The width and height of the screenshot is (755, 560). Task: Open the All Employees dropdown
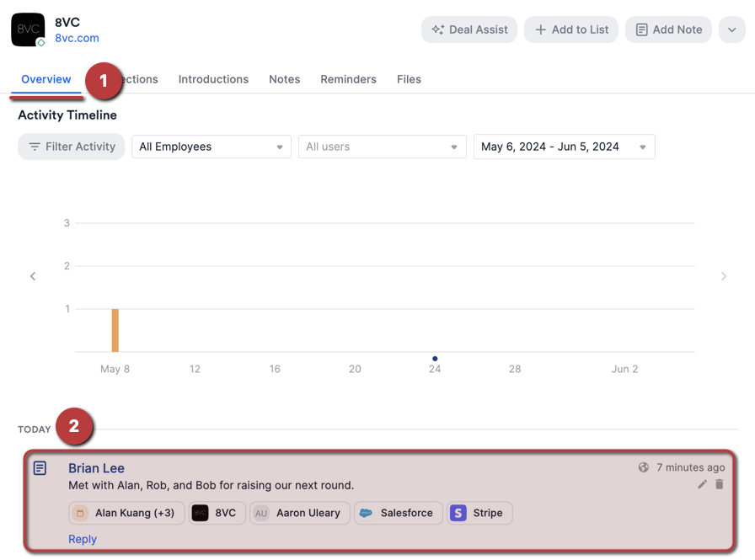[211, 147]
